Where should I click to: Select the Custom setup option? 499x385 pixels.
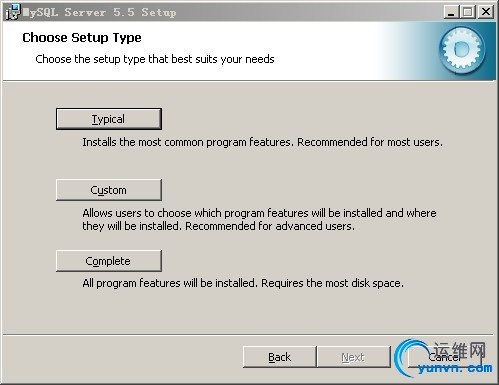point(109,190)
